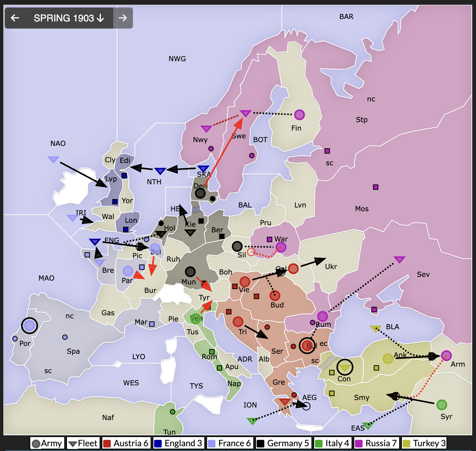Click the Rome supply center square

pyautogui.click(x=212, y=352)
